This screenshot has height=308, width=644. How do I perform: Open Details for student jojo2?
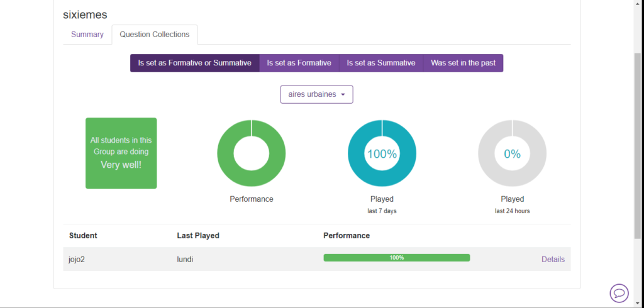tap(553, 259)
